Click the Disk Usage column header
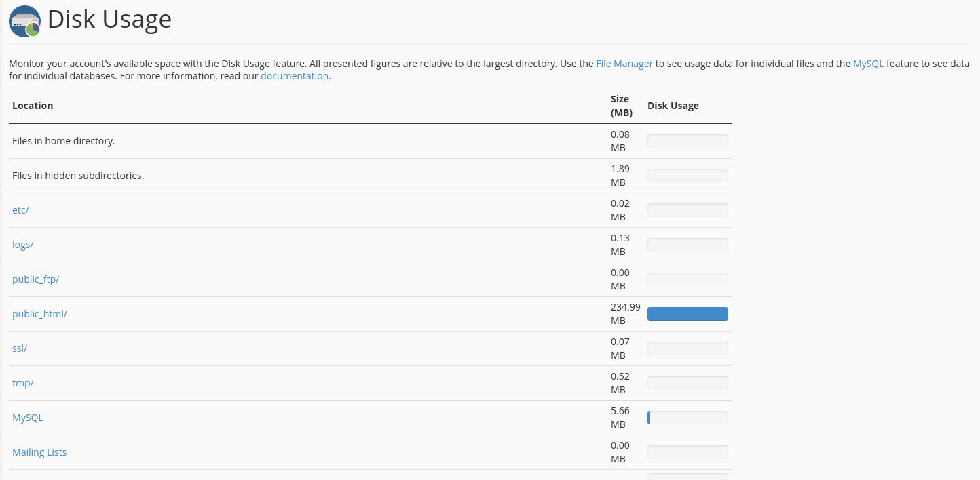This screenshot has width=980, height=480. 673,105
